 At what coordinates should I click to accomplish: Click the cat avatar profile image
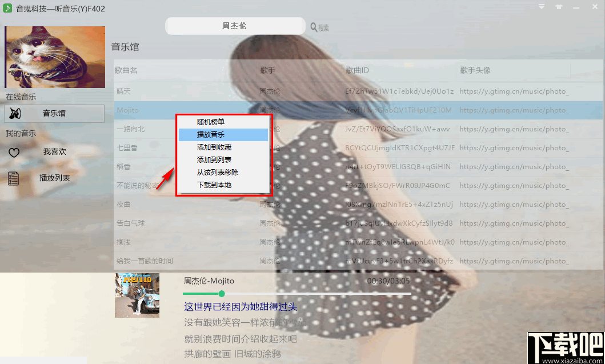click(54, 57)
